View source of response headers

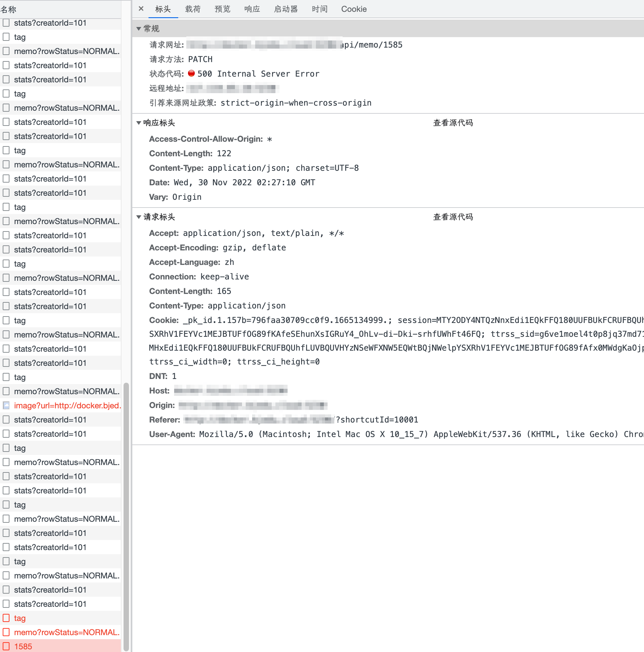click(x=453, y=123)
